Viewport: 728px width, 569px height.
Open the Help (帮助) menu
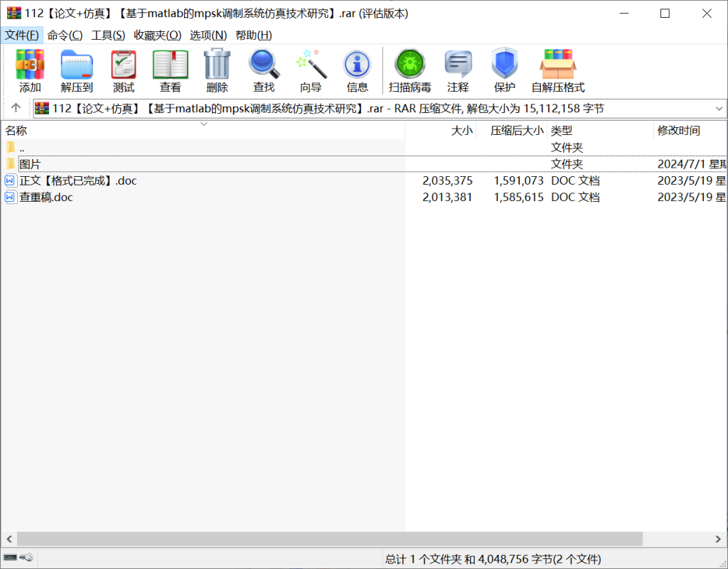(x=254, y=36)
